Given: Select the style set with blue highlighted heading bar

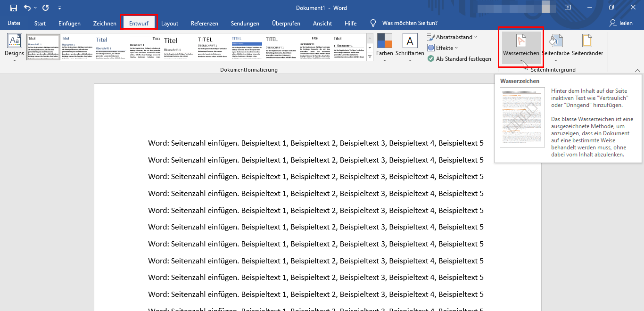Looking at the screenshot, I should (x=247, y=47).
